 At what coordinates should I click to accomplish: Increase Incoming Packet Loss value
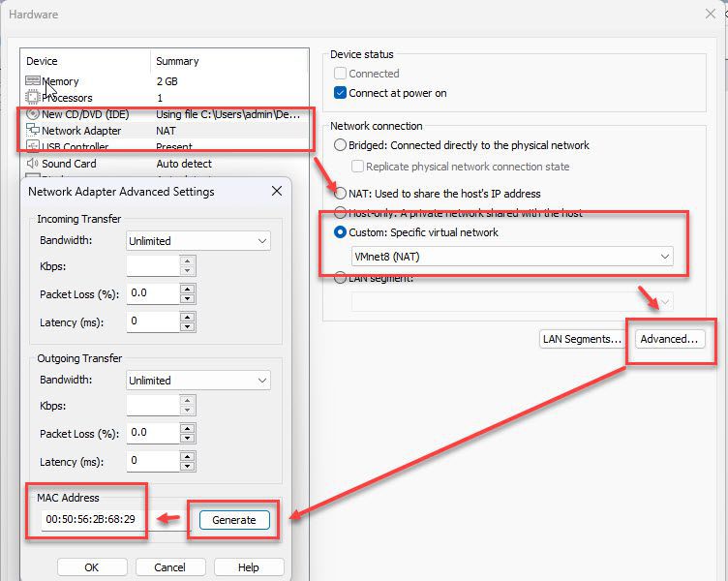pos(188,289)
